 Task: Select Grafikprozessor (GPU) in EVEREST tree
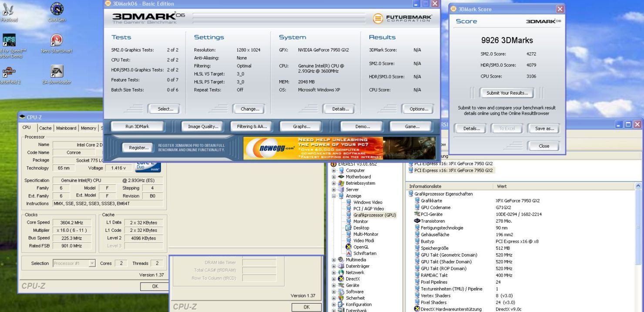click(x=375, y=215)
